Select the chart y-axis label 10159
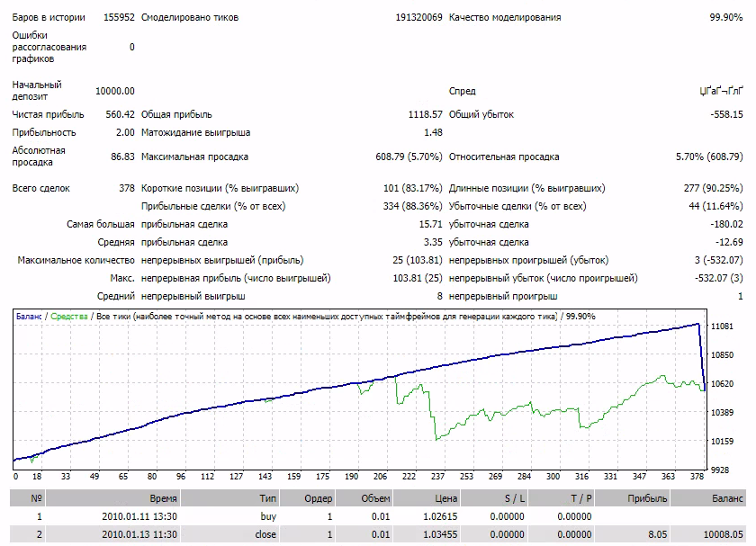Viewport: 756px width, 546px height. point(722,442)
